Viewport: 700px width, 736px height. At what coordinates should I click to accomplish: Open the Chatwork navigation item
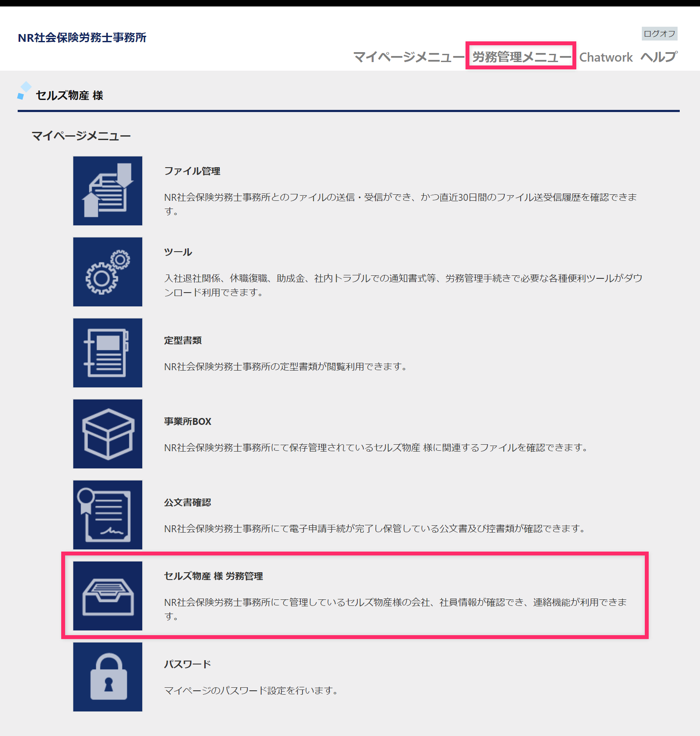(x=606, y=57)
